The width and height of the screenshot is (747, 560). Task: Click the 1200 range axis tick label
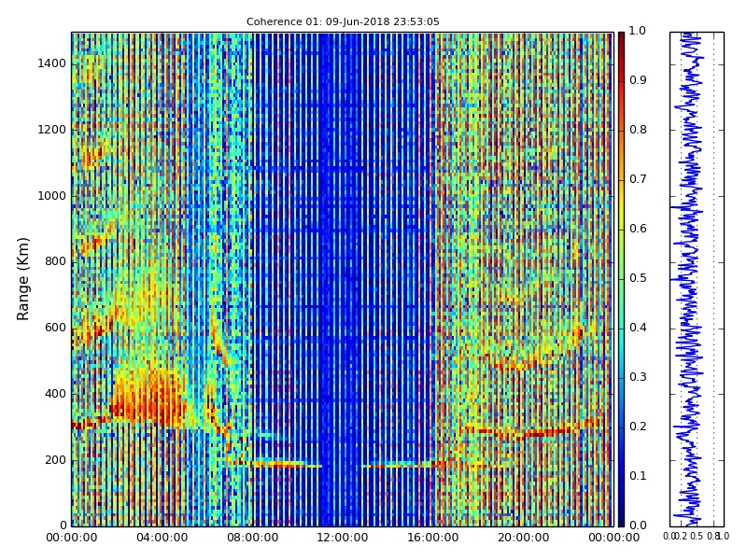coord(52,130)
